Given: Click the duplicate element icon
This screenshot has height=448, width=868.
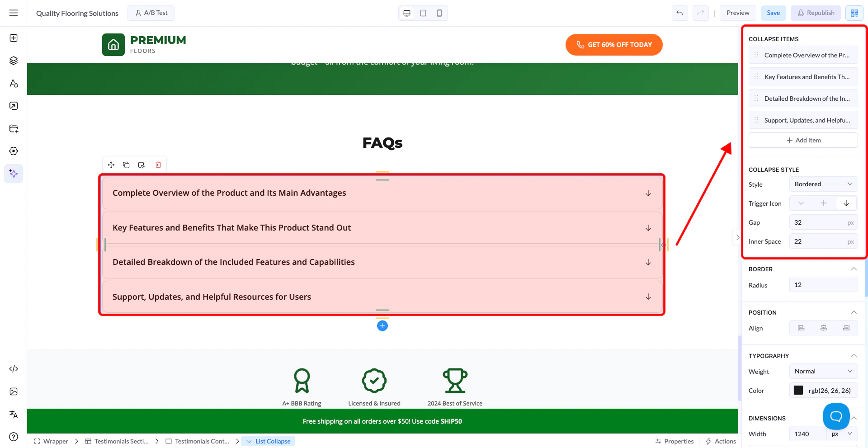Looking at the screenshot, I should pos(127,165).
